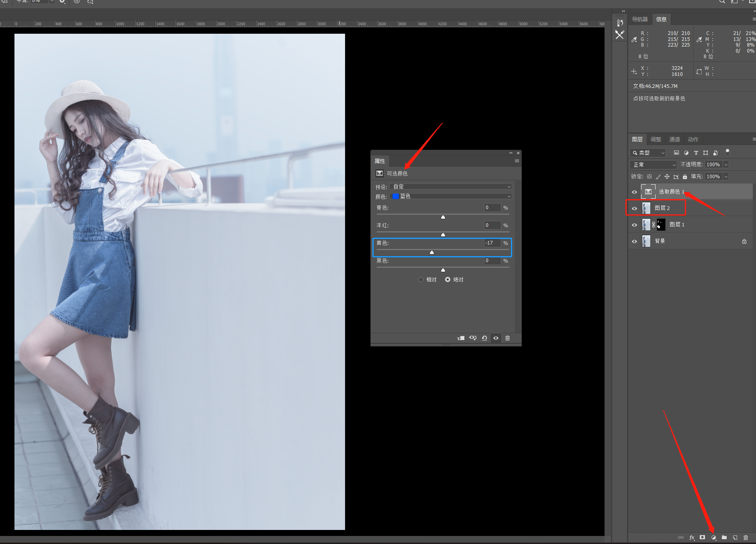Reset adjustment defaults in Properties panel
756x544 pixels.
click(x=484, y=338)
